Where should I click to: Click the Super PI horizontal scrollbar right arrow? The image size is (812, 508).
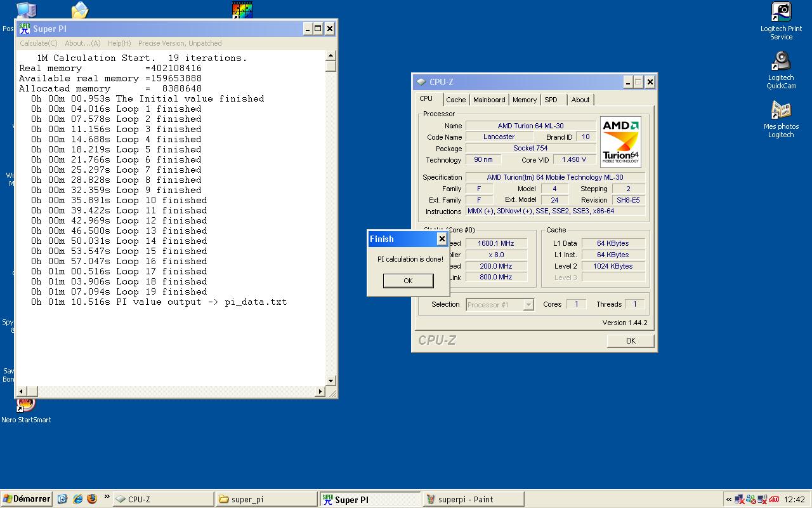[320, 392]
